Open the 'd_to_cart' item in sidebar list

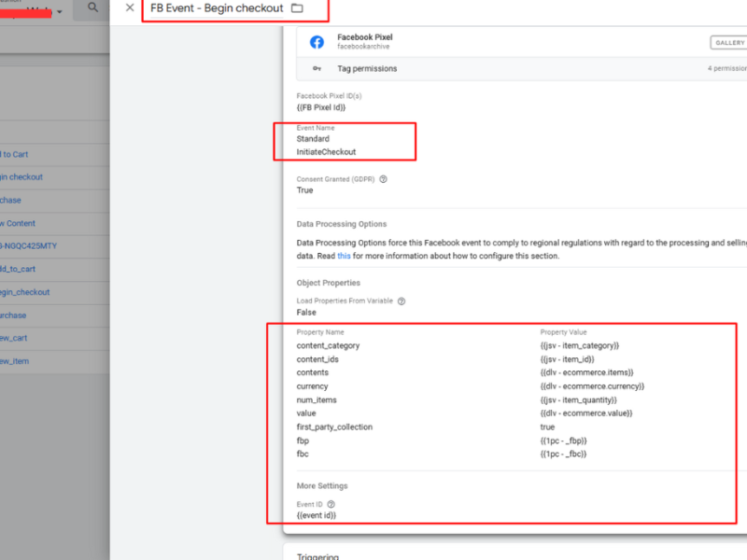click(x=18, y=269)
